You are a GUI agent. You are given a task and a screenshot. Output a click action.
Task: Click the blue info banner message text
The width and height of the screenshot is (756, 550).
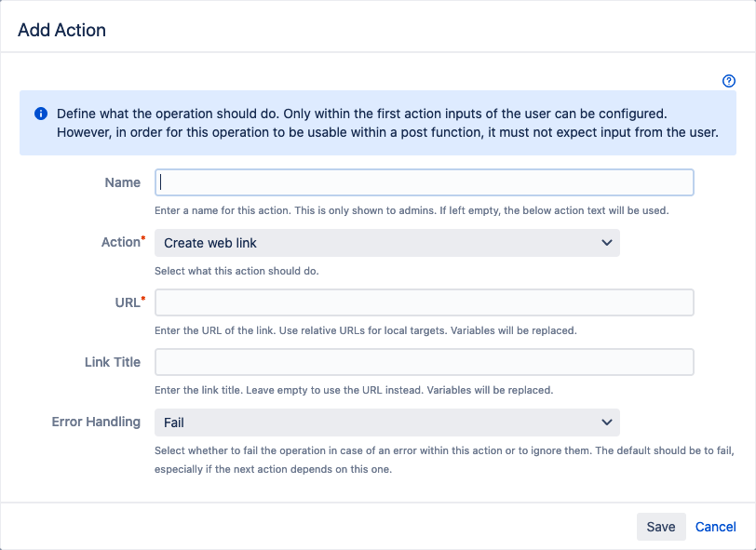pyautogui.click(x=386, y=123)
